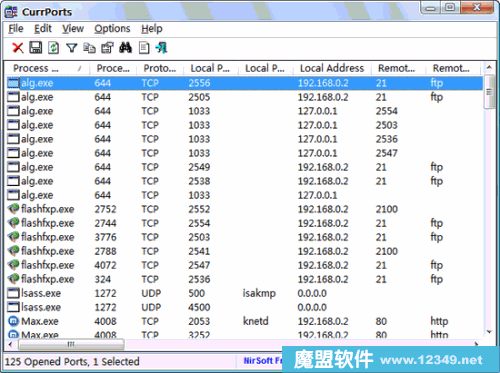
Task: Select alg.exe row with local port 2538
Action: [x=245, y=181]
